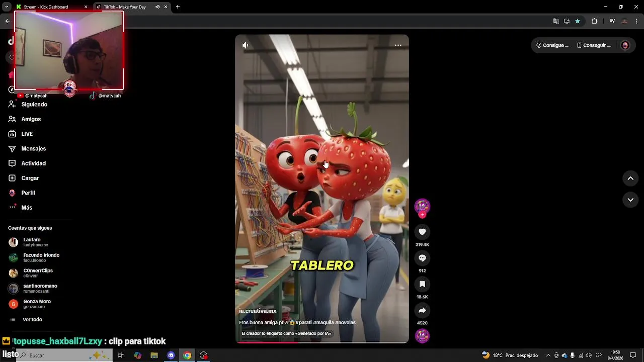Viewport: 644px width, 362px height.
Task: Open the Windows notification center
Action: [x=633, y=355]
